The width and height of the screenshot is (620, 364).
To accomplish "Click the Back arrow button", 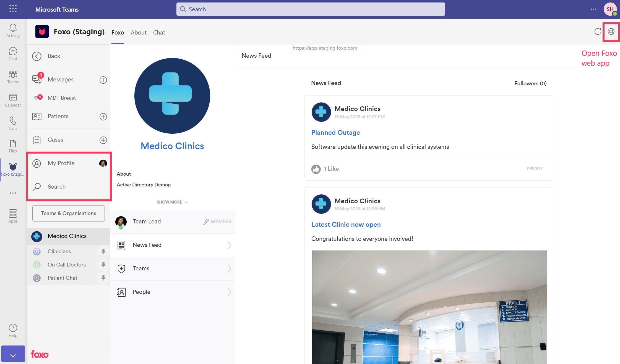I will click(37, 56).
